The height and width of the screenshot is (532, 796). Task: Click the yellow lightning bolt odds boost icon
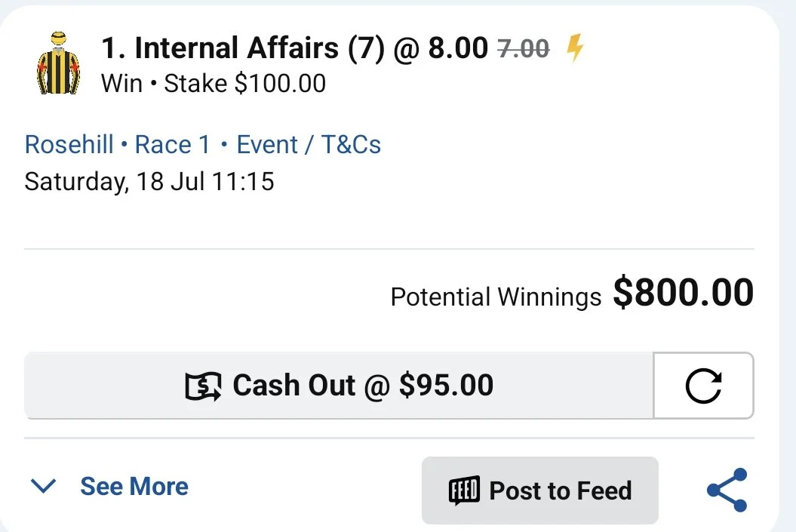[x=575, y=48]
